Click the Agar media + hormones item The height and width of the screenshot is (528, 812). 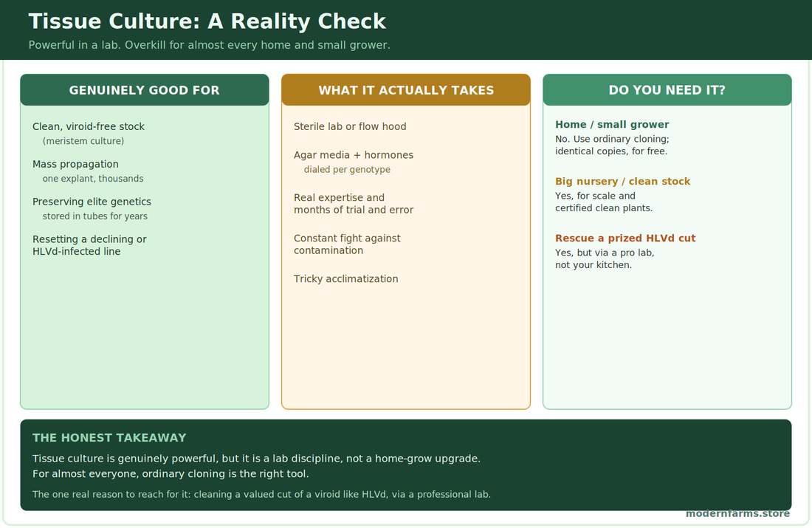point(354,155)
